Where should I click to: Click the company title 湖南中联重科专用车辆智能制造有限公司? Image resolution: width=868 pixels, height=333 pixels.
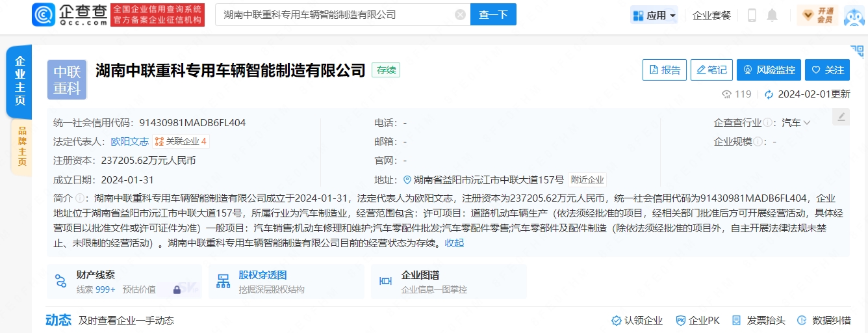pyautogui.click(x=231, y=70)
